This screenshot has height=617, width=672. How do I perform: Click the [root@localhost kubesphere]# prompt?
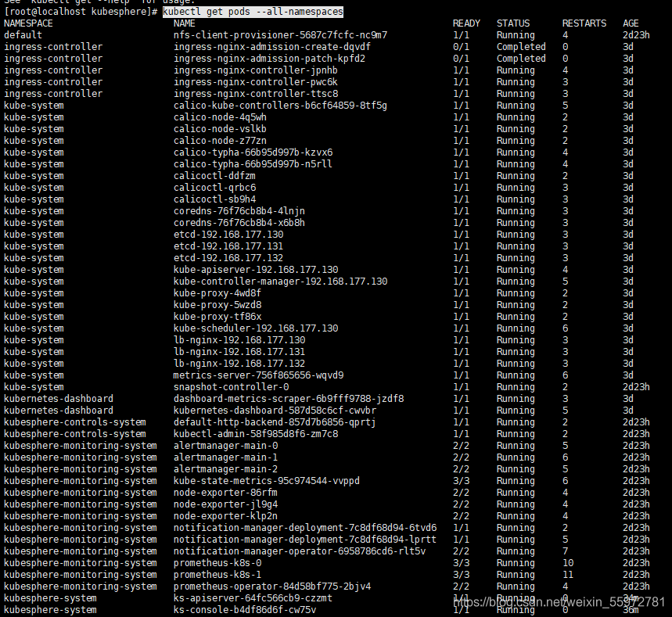point(81,12)
